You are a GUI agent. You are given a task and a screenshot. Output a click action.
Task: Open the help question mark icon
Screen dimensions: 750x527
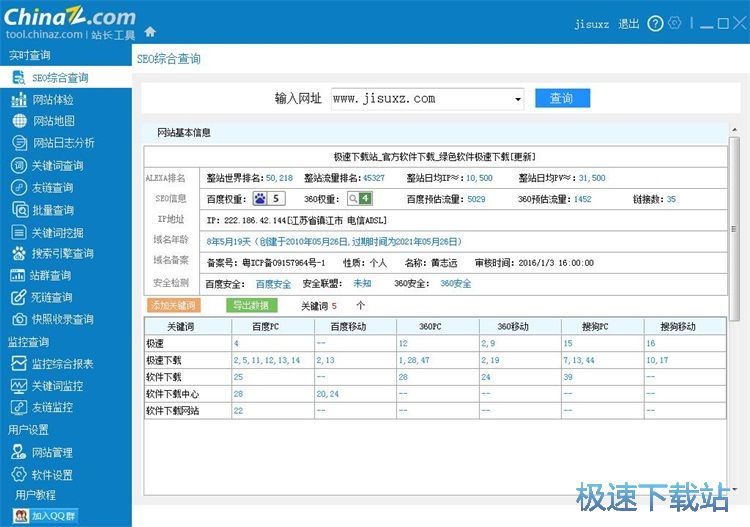(655, 24)
